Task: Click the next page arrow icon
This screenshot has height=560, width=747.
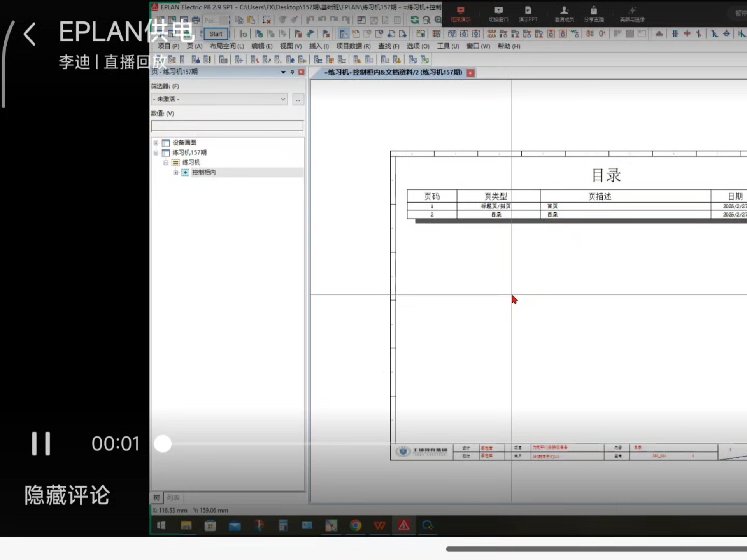Action: point(403,34)
